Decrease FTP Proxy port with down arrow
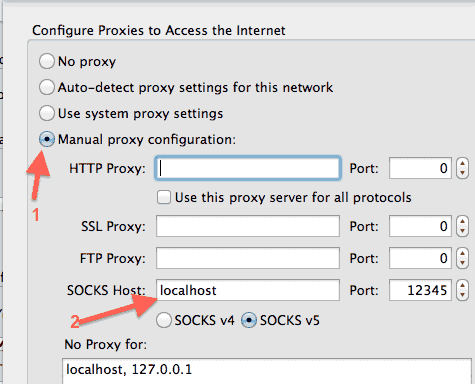The image size is (475, 384). 462,263
